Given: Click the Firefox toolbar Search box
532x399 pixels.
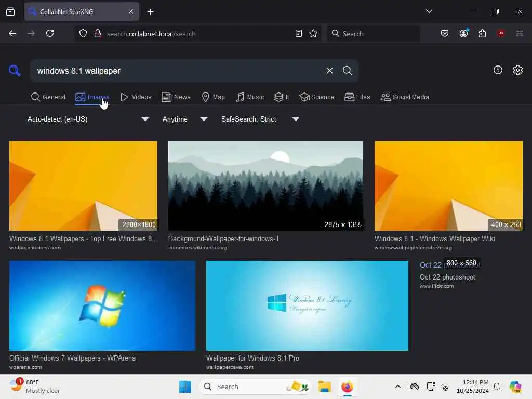Looking at the screenshot, I should [373, 34].
